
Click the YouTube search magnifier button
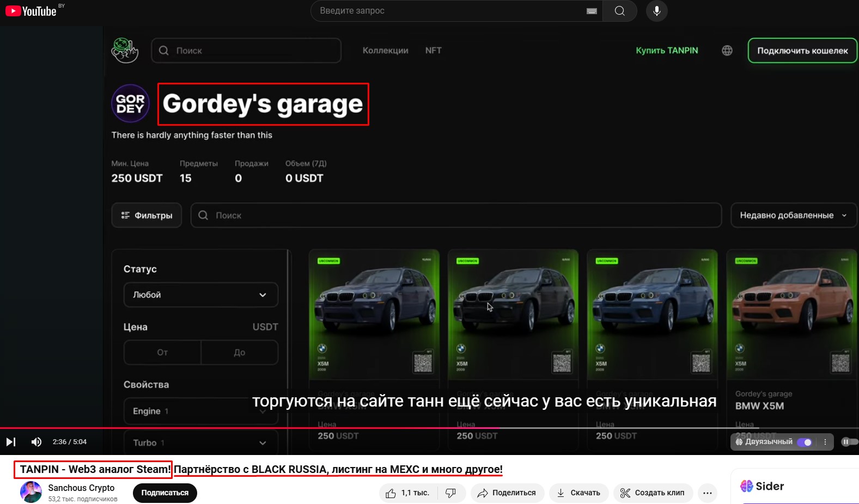620,11
